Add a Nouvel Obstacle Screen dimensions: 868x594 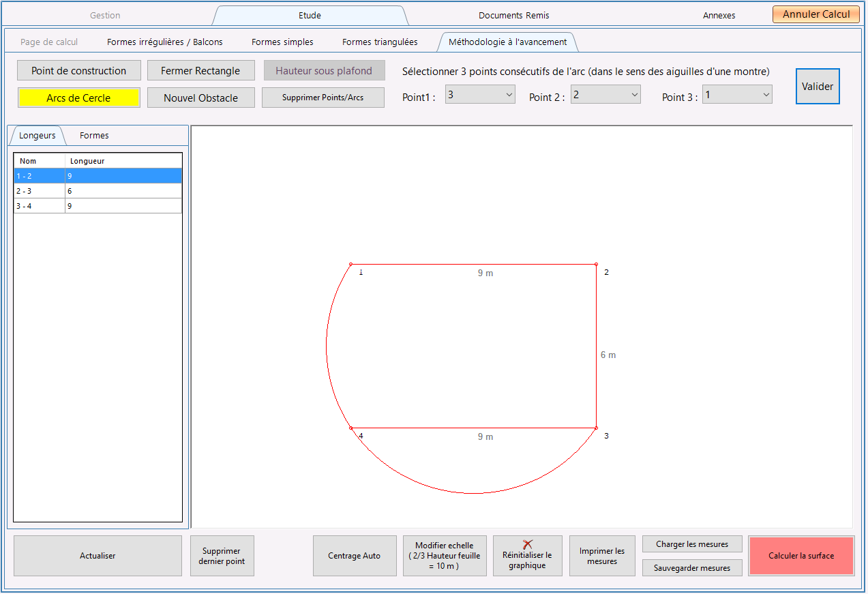tap(200, 98)
